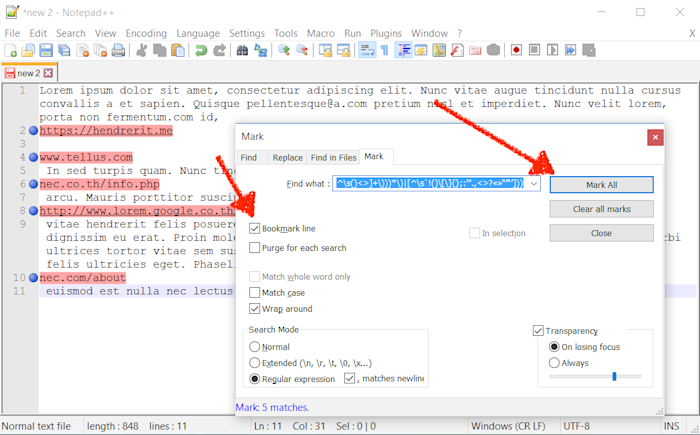
Task: Click the bookmark marker on line 2
Action: point(33,130)
